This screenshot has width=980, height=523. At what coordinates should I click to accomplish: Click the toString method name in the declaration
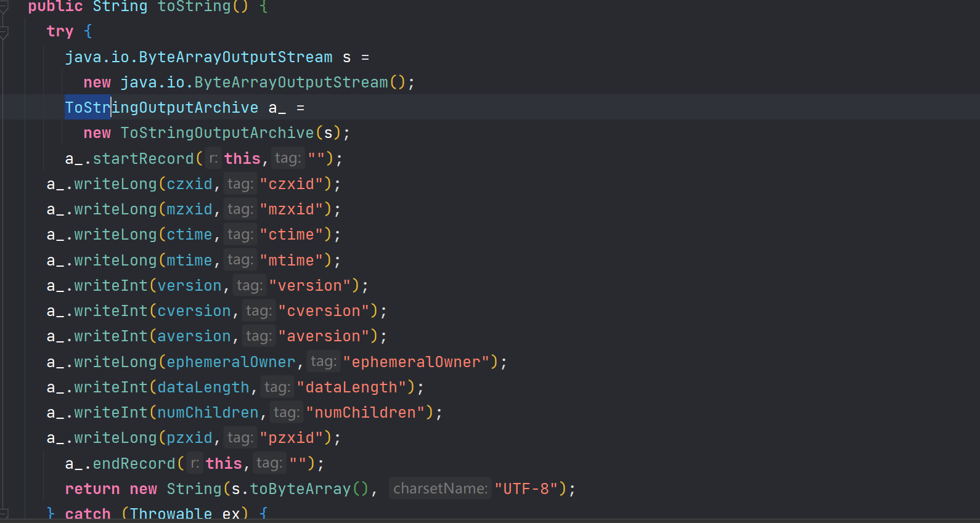tap(194, 7)
